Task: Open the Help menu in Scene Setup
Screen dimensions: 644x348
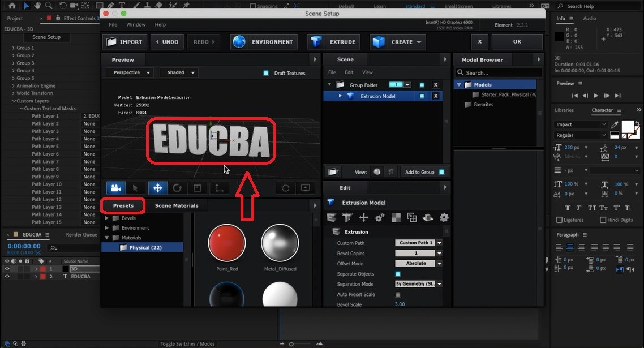Action: [x=160, y=25]
